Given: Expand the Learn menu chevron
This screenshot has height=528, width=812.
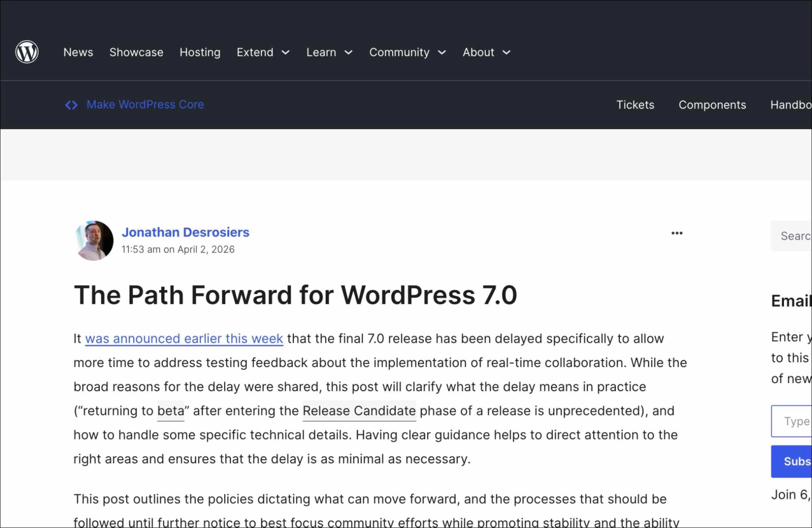Looking at the screenshot, I should (348, 52).
